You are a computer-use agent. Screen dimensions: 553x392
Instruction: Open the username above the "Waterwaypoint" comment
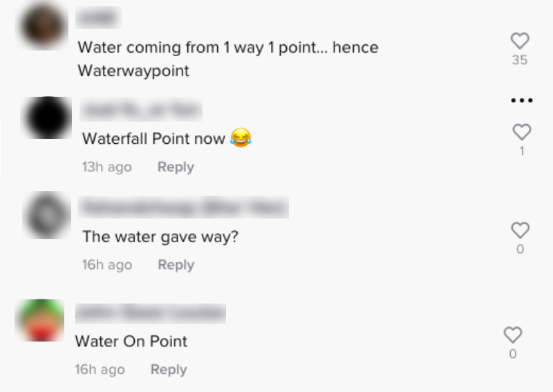point(98,17)
